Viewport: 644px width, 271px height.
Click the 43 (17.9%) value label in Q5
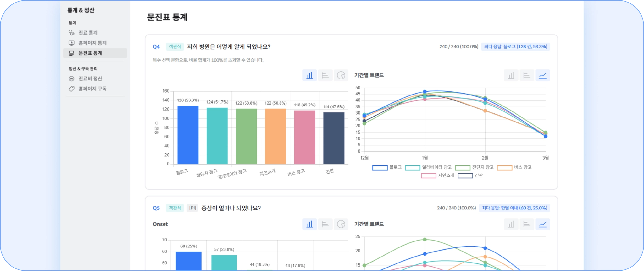pos(295,265)
